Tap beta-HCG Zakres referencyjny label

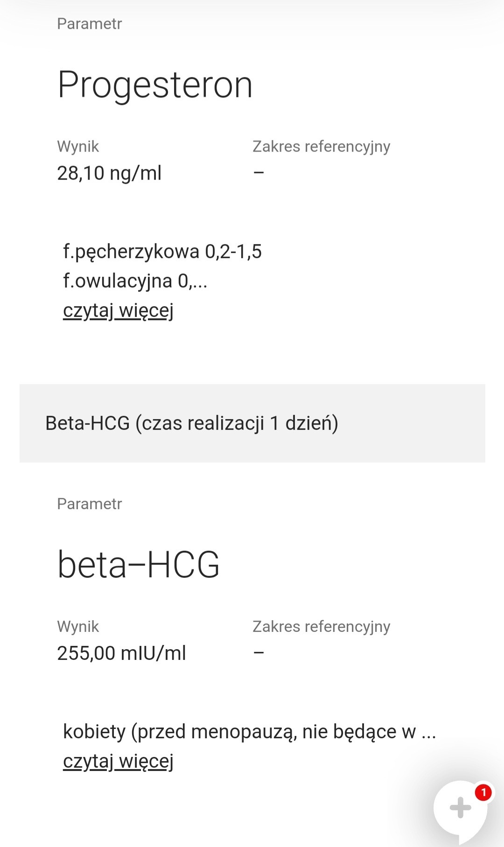pyautogui.click(x=322, y=627)
